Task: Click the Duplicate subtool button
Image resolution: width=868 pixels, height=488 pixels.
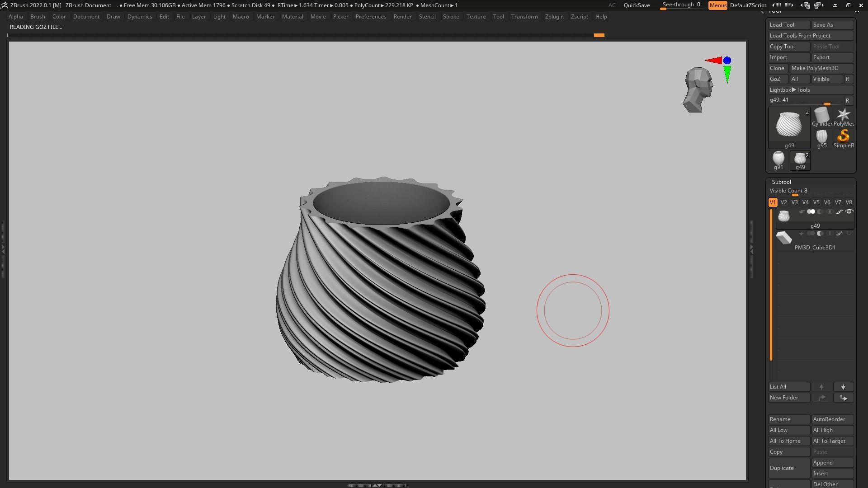Action: [x=789, y=468]
